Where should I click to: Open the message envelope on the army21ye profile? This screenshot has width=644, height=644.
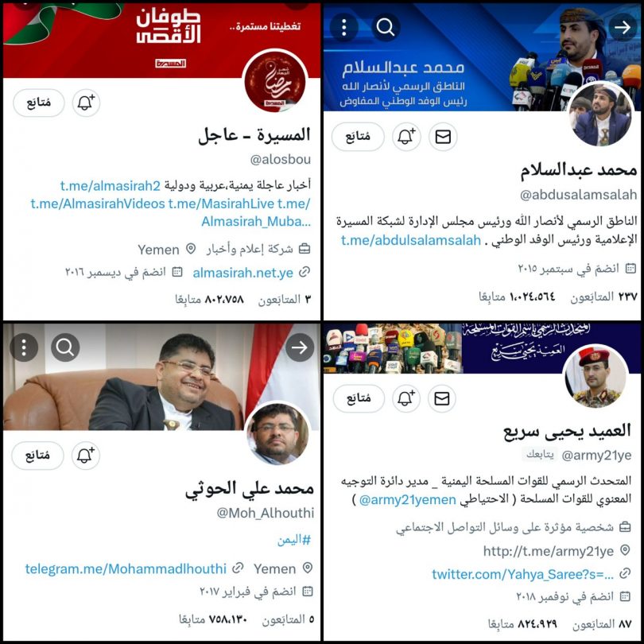tap(442, 398)
